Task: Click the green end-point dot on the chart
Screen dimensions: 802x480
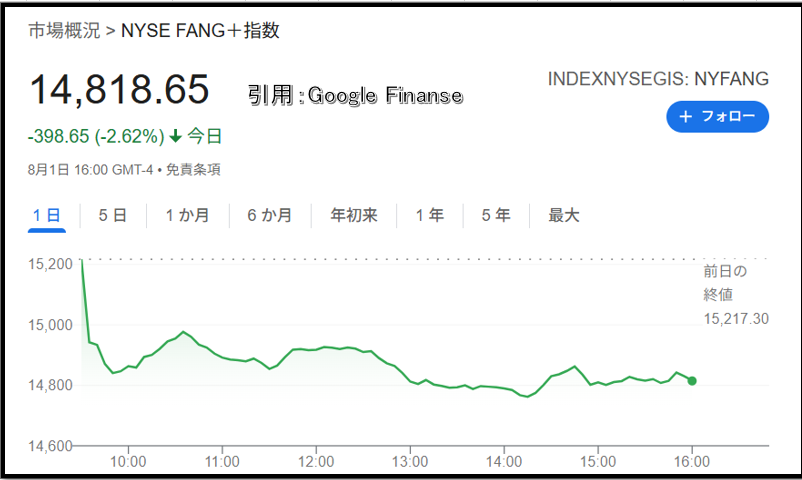Action: click(x=692, y=381)
